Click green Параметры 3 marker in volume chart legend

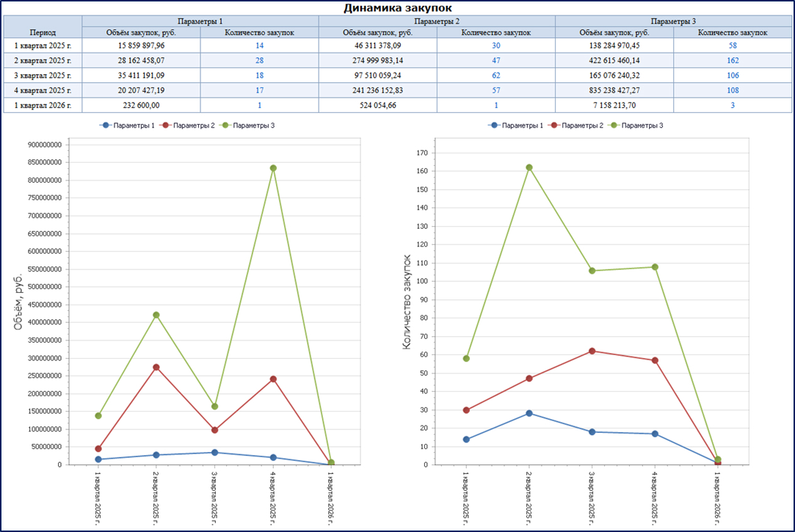pyautogui.click(x=224, y=125)
